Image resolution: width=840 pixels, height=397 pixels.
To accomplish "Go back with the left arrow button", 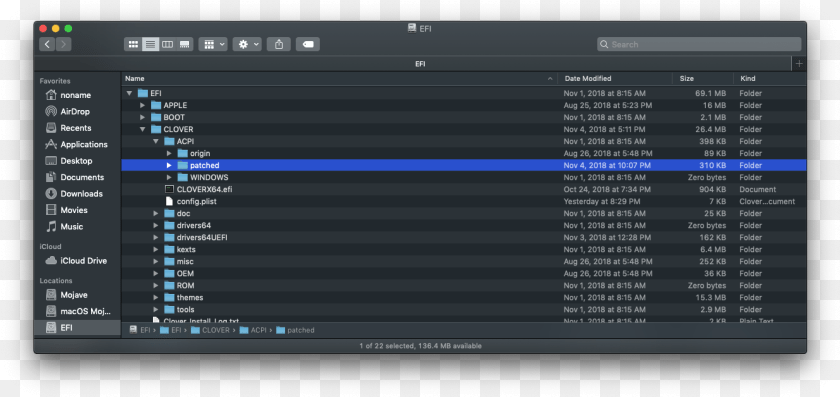I will [x=47, y=44].
